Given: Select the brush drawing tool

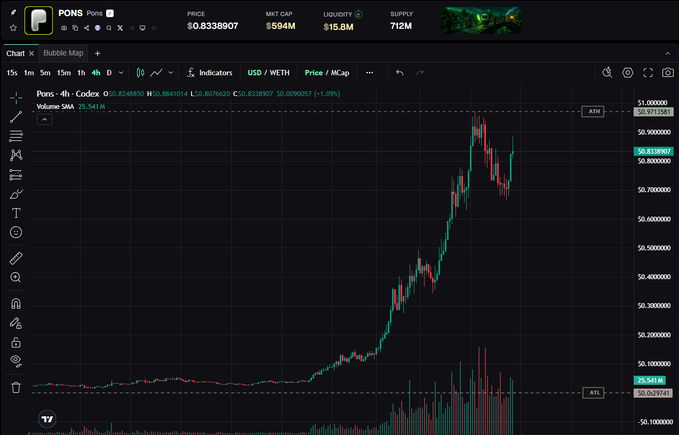Looking at the screenshot, I should 16,194.
